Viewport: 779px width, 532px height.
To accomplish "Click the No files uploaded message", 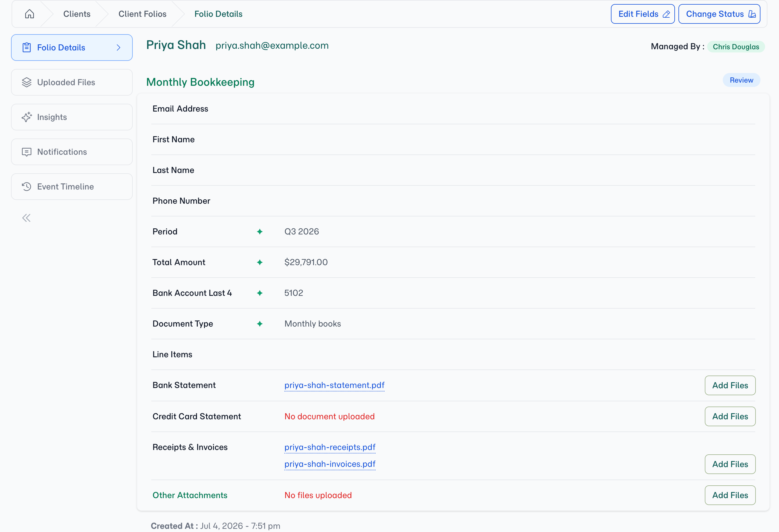I will coord(318,495).
